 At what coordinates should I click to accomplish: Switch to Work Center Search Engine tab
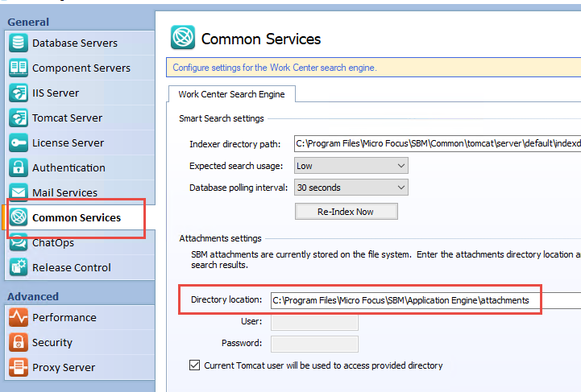231,94
